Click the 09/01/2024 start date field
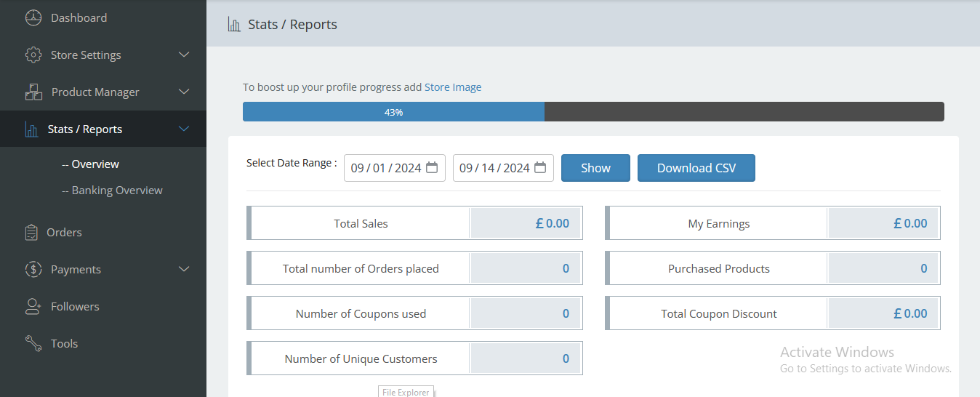980x397 pixels. [x=385, y=168]
